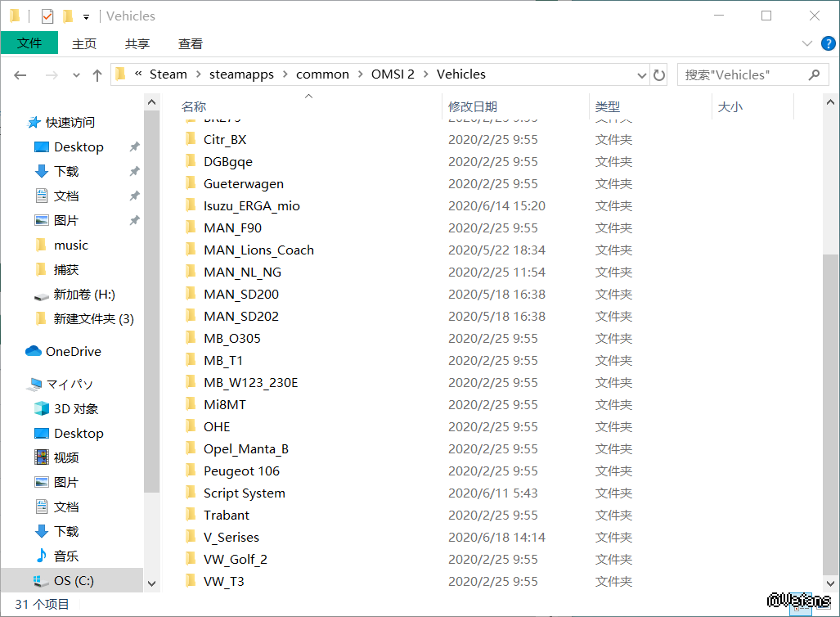The height and width of the screenshot is (617, 840).
Task: Open the quick access toolbar customize dropdown
Action: [86, 17]
